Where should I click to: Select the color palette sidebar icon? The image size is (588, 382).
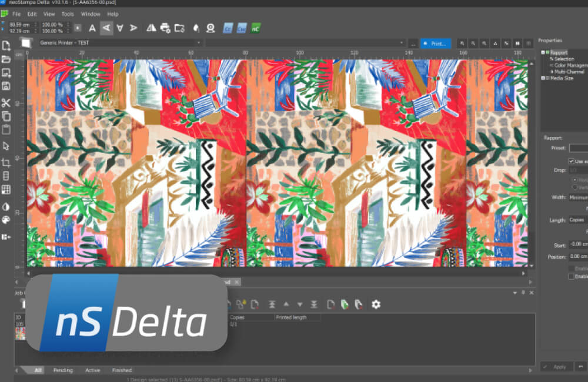pyautogui.click(x=6, y=220)
